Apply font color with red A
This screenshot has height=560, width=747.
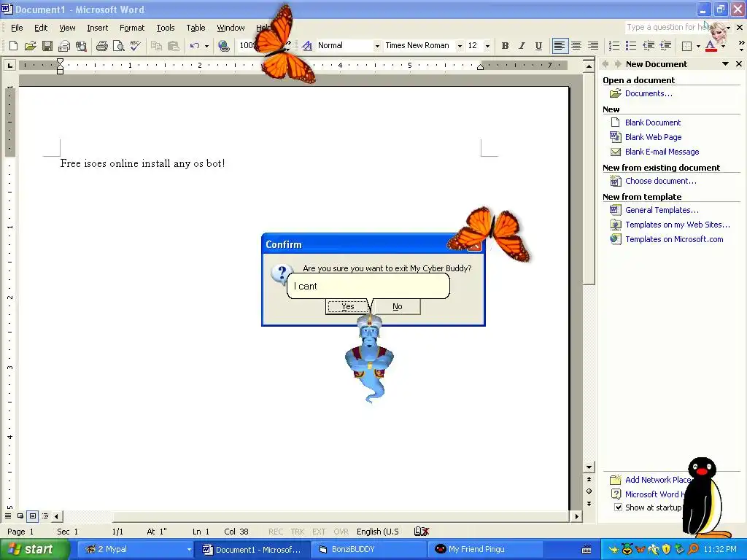coord(711,46)
